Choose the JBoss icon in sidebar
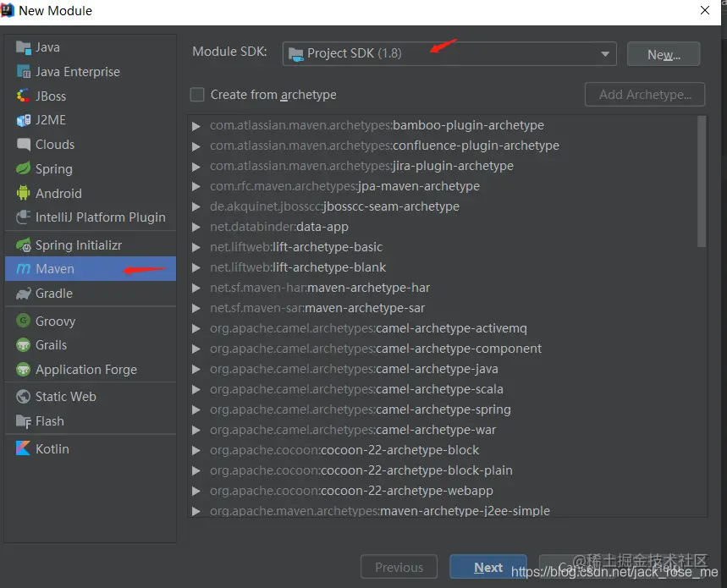The image size is (727, 588). (23, 96)
